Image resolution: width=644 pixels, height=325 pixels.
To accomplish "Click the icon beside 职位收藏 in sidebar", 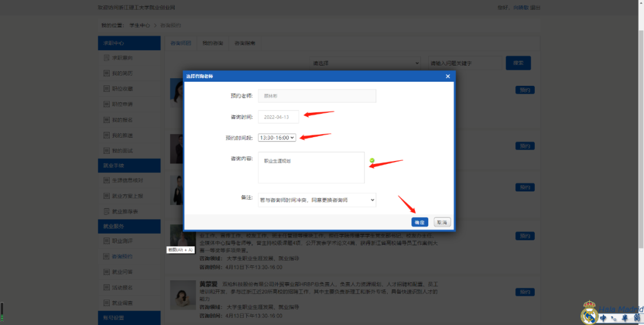I will click(x=106, y=89).
